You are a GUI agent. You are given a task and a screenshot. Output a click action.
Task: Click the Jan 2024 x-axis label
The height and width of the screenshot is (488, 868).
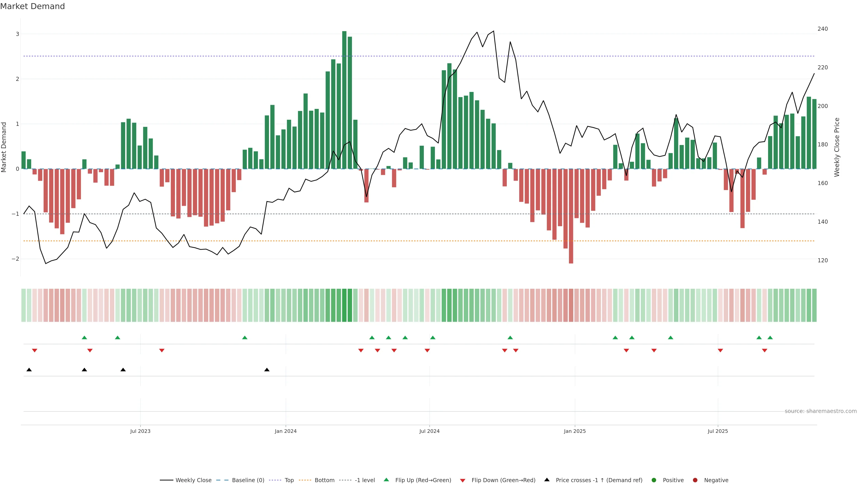[285, 431]
